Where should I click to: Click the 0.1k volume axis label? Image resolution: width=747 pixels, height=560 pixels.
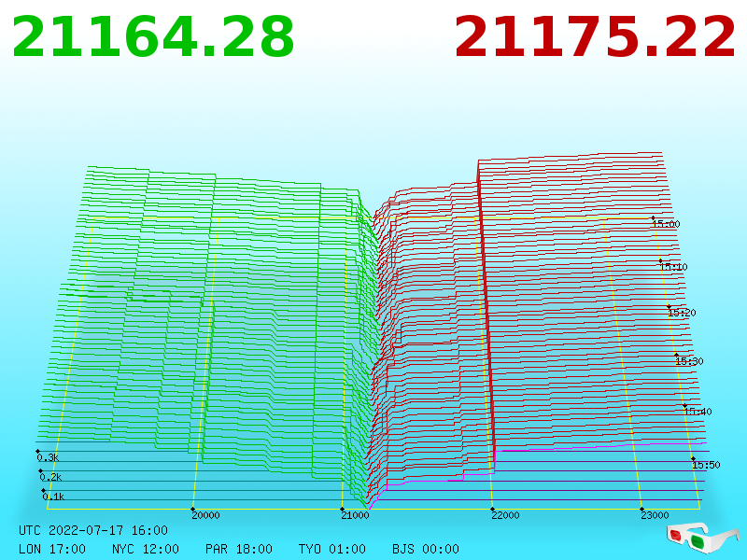pyautogui.click(x=53, y=497)
